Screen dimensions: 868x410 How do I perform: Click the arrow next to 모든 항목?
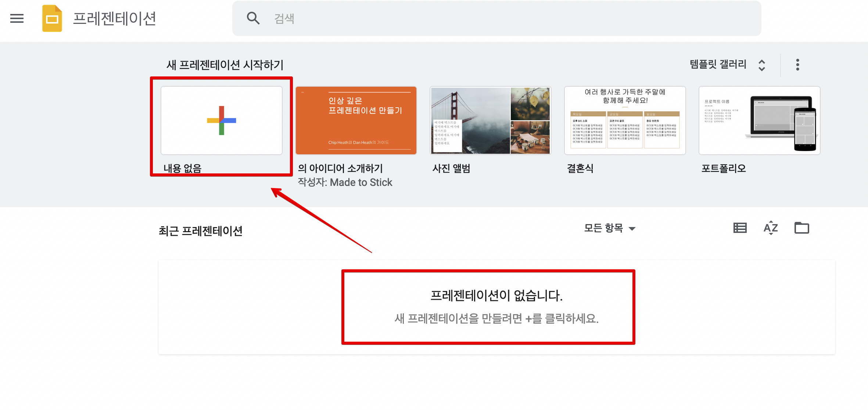pyautogui.click(x=632, y=229)
